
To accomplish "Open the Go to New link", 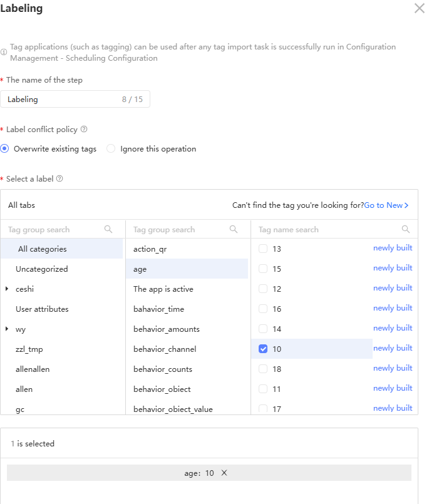I will click(x=386, y=205).
